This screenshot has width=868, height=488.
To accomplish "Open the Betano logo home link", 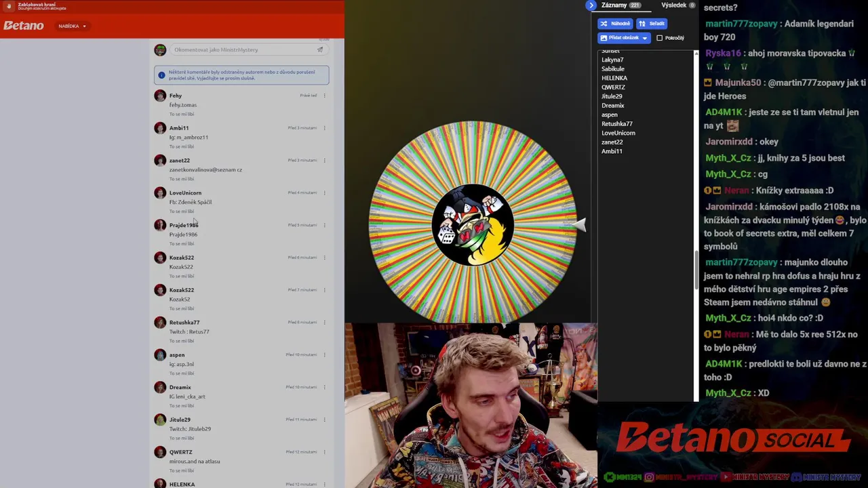I will [24, 26].
